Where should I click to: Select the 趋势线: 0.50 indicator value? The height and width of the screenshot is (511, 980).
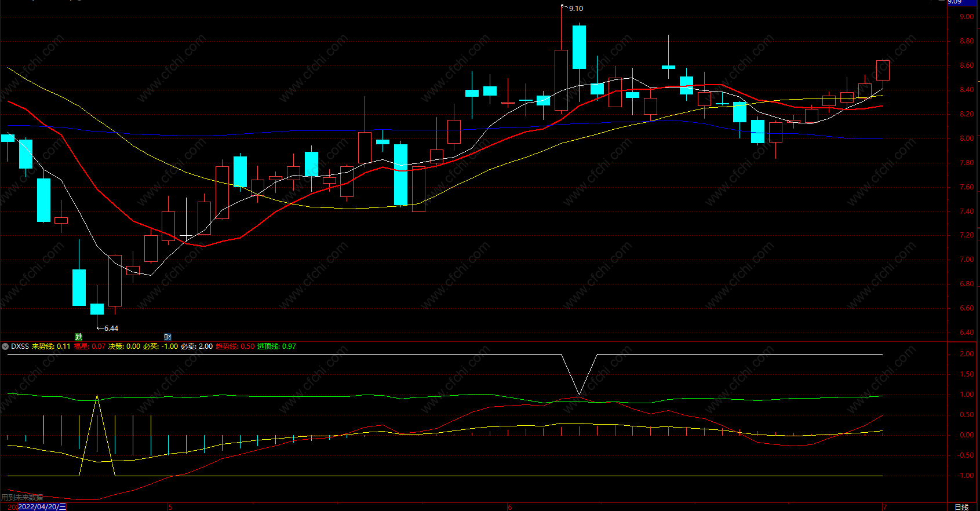pyautogui.click(x=235, y=346)
